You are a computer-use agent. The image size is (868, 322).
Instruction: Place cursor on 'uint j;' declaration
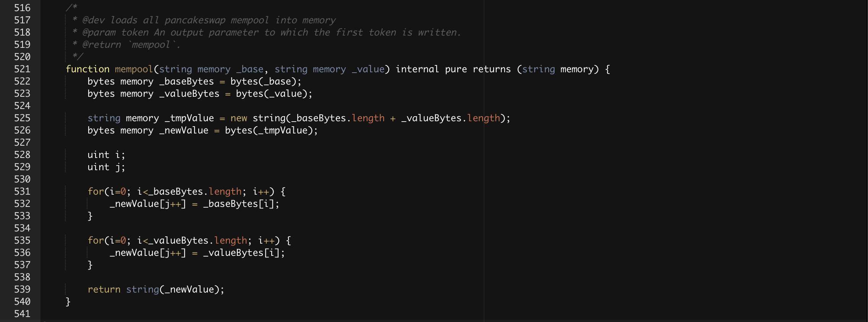tap(106, 167)
